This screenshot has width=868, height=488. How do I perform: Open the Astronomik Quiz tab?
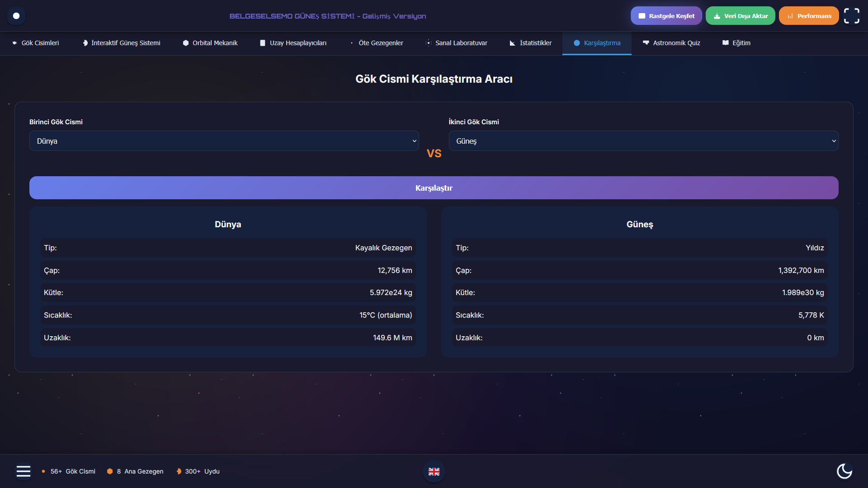[671, 43]
